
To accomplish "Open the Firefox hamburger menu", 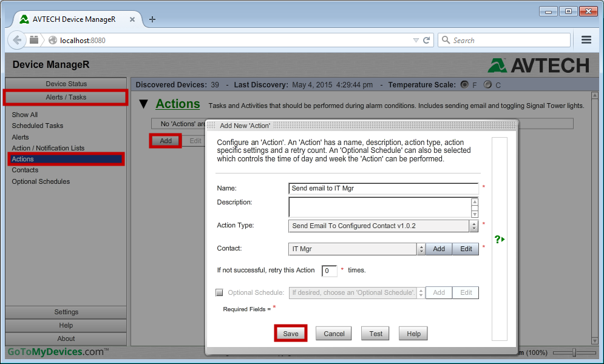I will click(586, 39).
